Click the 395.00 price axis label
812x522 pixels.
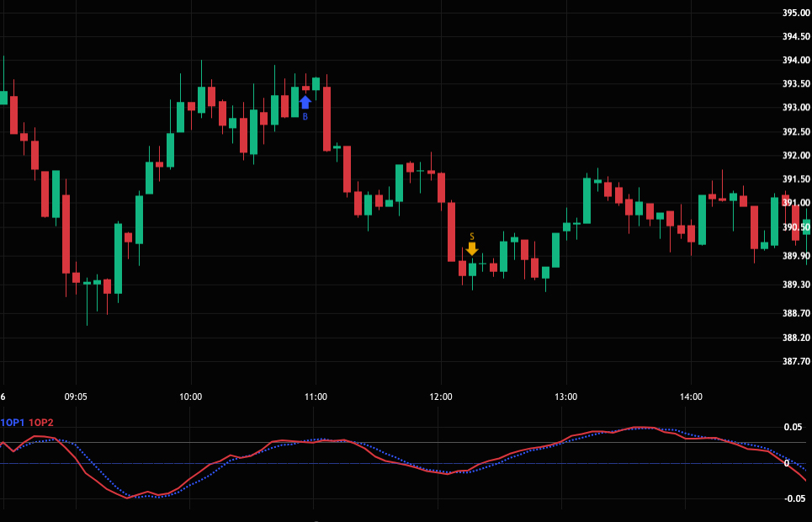[x=797, y=13]
